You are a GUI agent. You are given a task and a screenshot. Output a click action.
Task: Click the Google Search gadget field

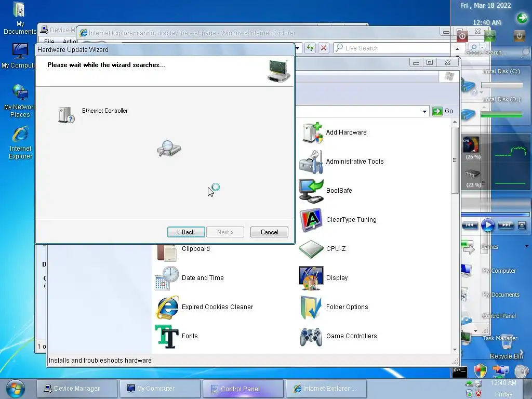click(x=491, y=52)
